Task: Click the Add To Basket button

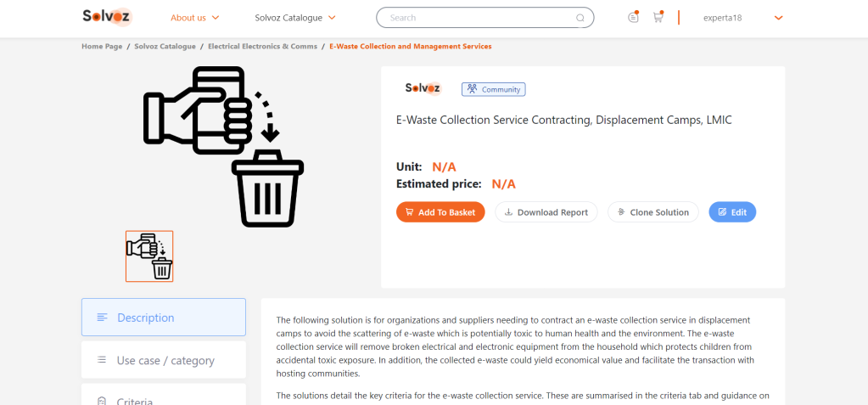Action: pyautogui.click(x=440, y=212)
